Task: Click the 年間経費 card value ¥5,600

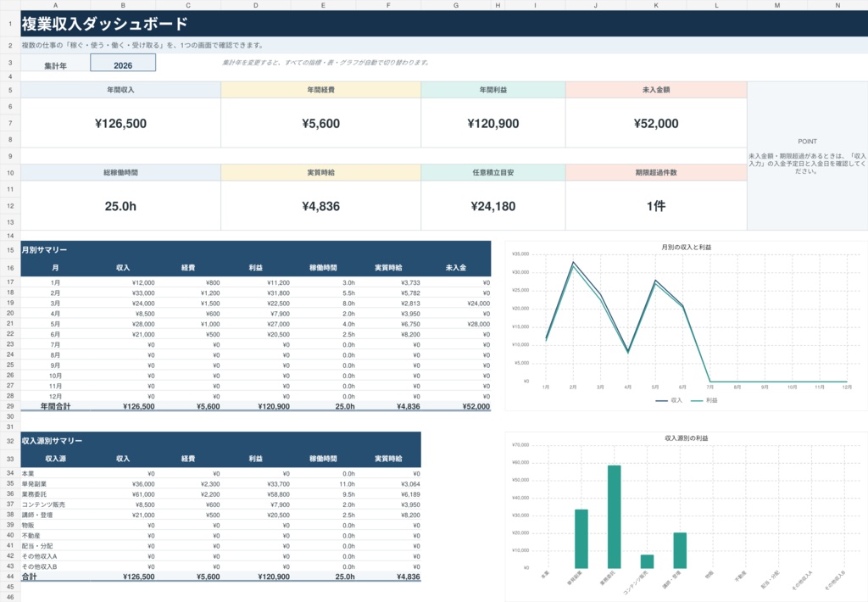Action: coord(321,124)
